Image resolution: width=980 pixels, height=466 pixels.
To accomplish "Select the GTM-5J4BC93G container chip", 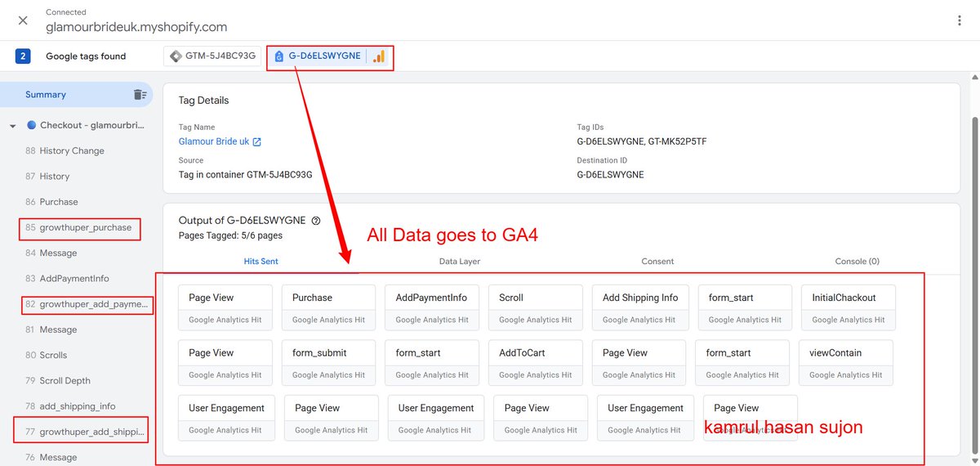I will click(x=212, y=56).
